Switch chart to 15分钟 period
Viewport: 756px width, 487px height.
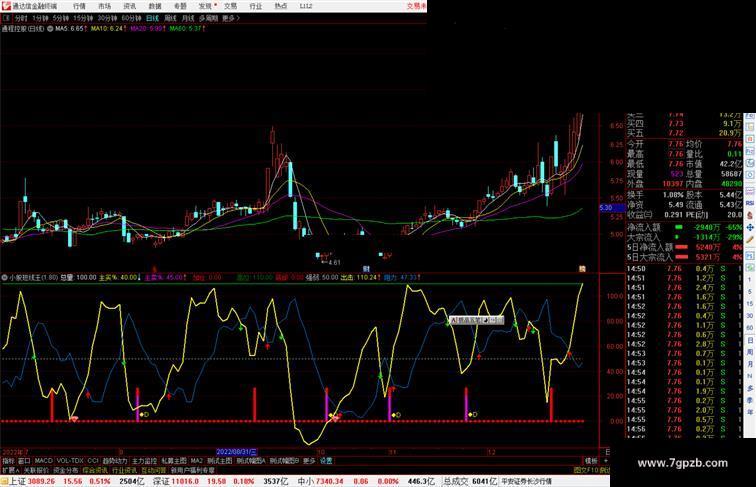click(83, 18)
